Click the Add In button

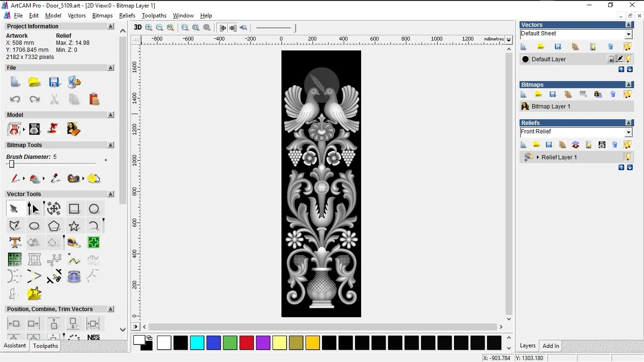click(550, 346)
